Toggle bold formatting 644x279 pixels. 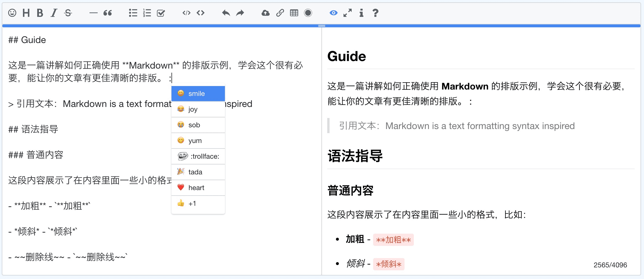40,13
